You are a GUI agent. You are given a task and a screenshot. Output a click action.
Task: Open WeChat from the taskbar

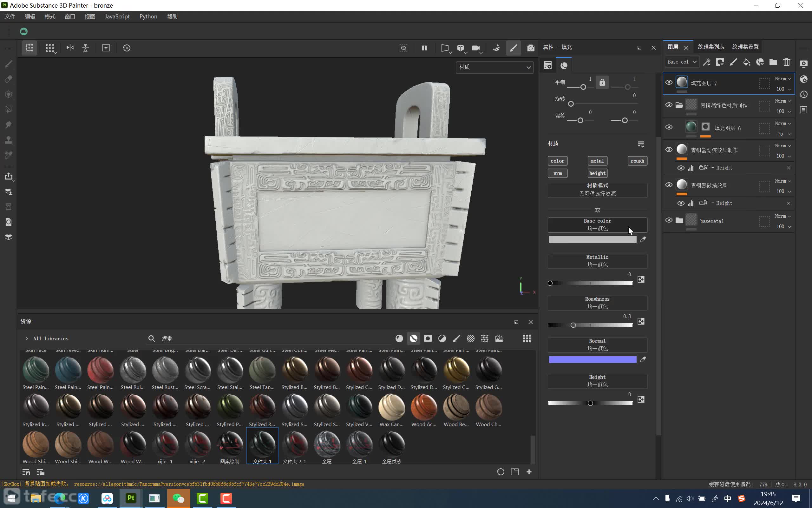coord(179,498)
